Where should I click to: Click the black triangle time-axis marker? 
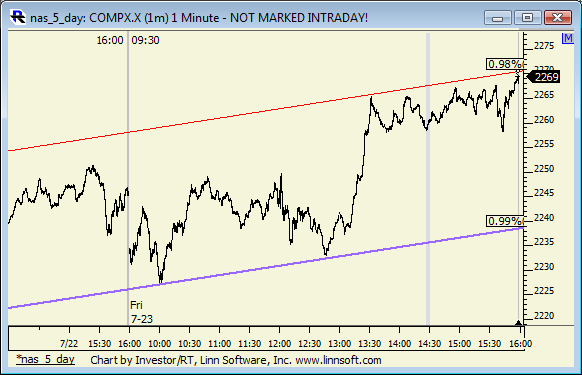(519, 323)
